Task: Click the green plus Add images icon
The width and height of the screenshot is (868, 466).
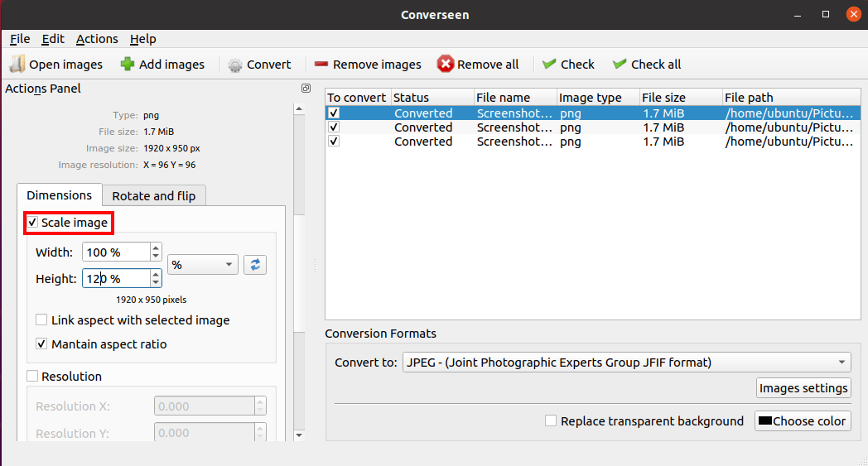Action: point(128,65)
